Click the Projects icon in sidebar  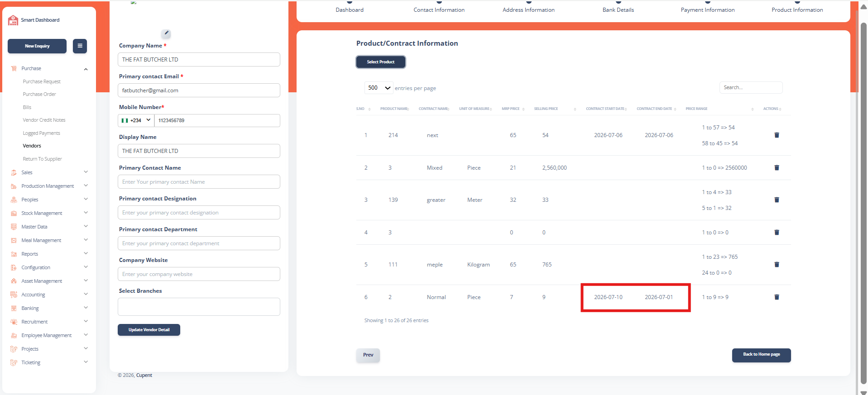tap(14, 349)
